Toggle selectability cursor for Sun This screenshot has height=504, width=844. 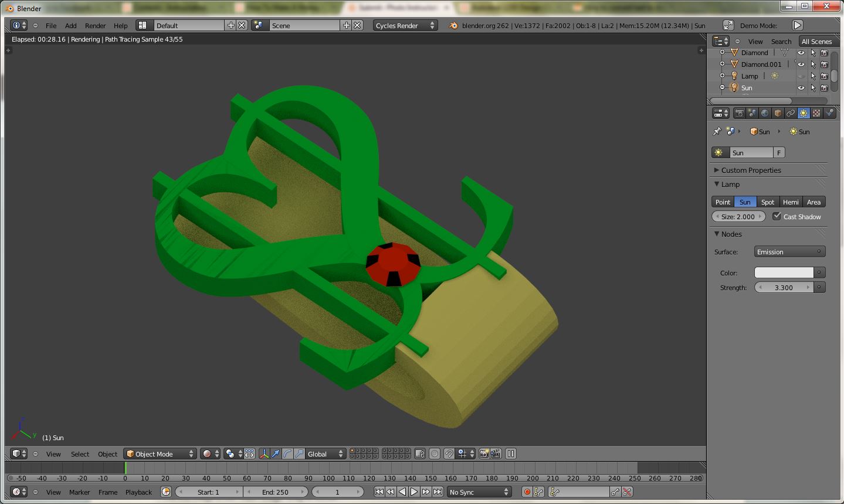(813, 88)
